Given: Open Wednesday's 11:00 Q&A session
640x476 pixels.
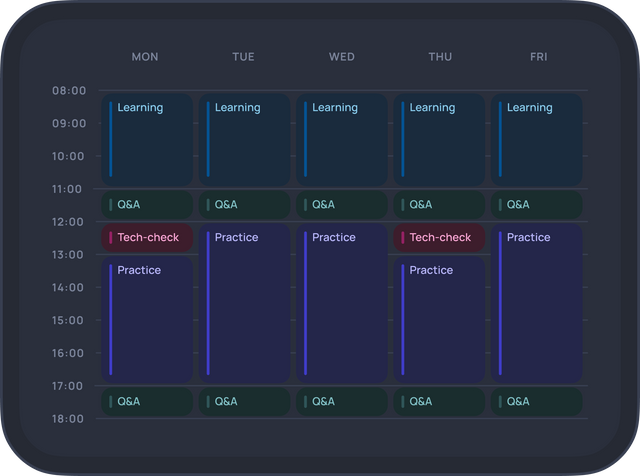Looking at the screenshot, I should click(341, 205).
